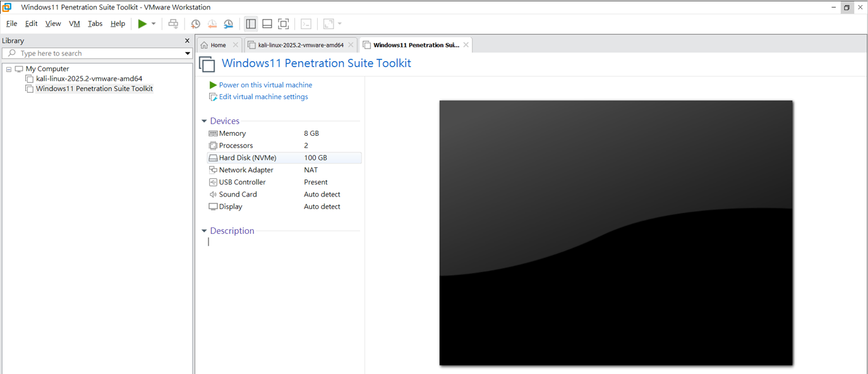The height and width of the screenshot is (374, 868).
Task: Click the VMware Workstation title bar icon
Action: [x=7, y=7]
